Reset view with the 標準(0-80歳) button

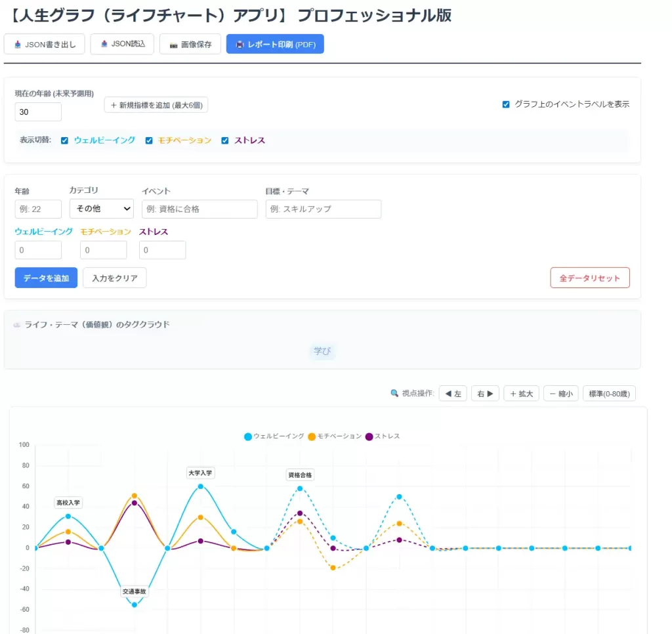(608, 393)
